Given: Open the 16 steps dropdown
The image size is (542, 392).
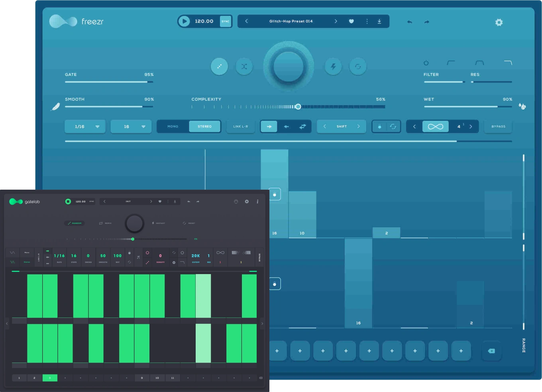Looking at the screenshot, I should (131, 127).
